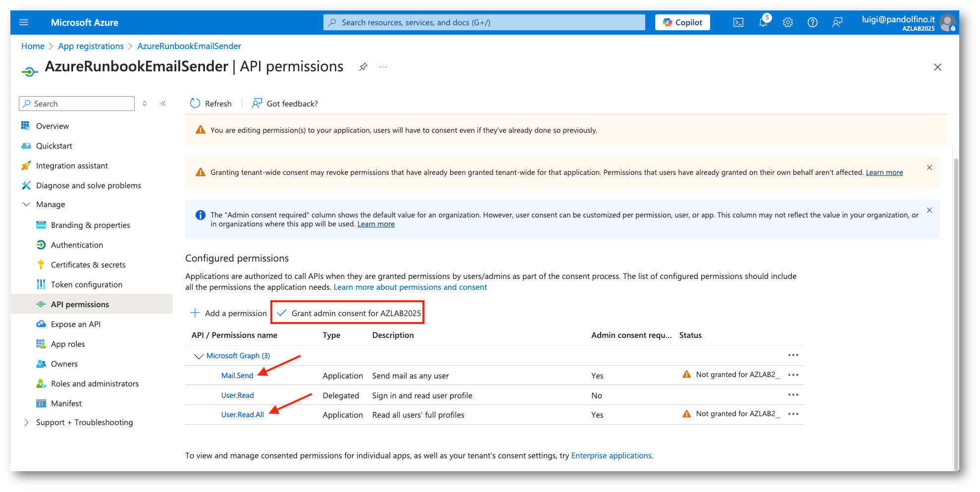980x492 pixels.
Task: Open the portal settings gear
Action: point(788,22)
